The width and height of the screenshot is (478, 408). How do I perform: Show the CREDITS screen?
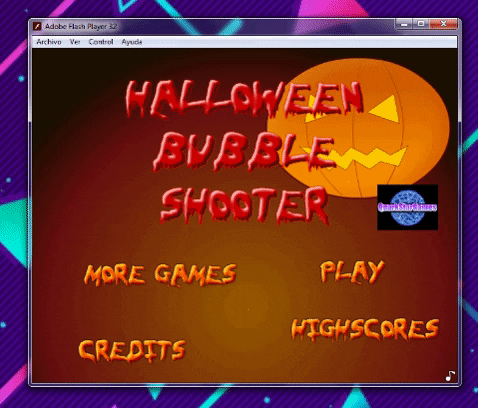(132, 350)
